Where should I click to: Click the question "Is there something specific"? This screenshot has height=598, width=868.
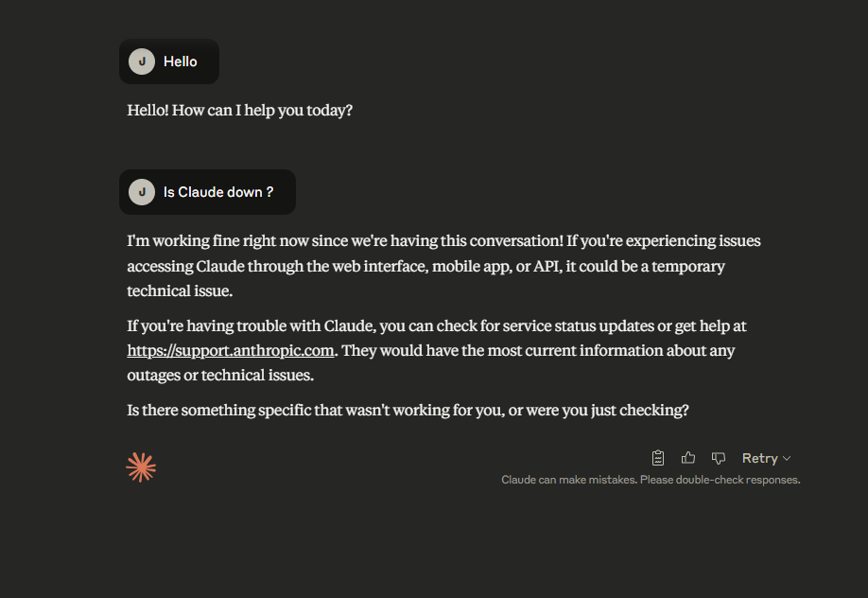(408, 411)
